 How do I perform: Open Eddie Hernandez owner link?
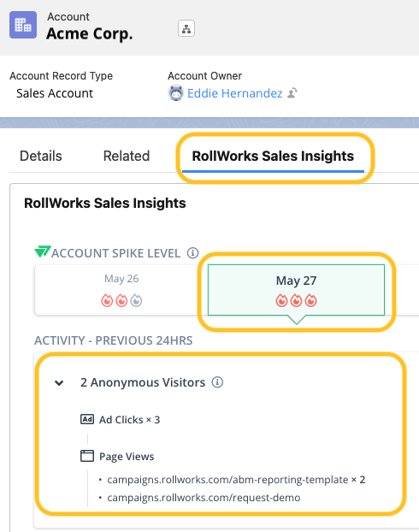pyautogui.click(x=235, y=93)
